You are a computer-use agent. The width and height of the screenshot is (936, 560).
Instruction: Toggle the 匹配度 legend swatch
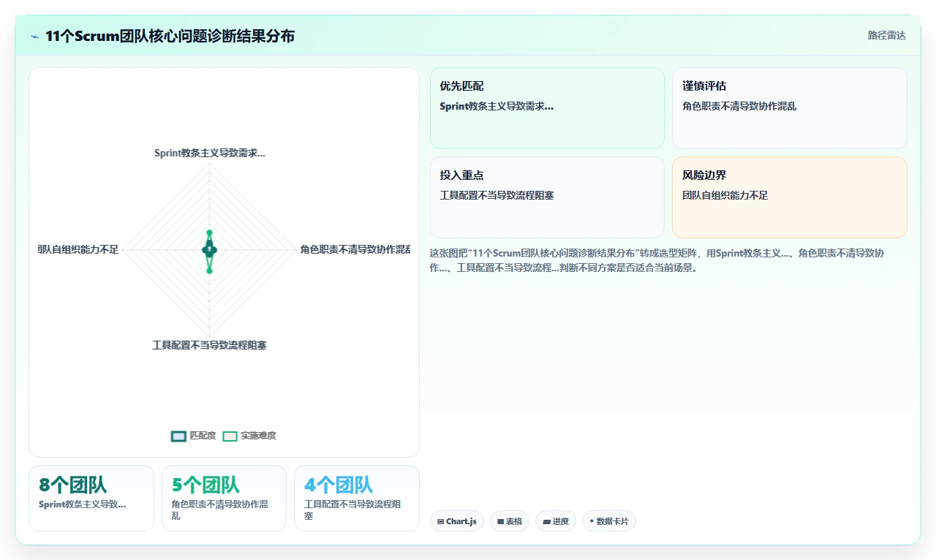[x=178, y=436]
